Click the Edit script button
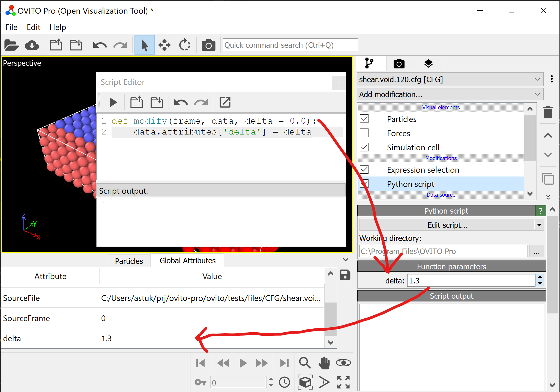The width and height of the screenshot is (560, 392). [447, 225]
